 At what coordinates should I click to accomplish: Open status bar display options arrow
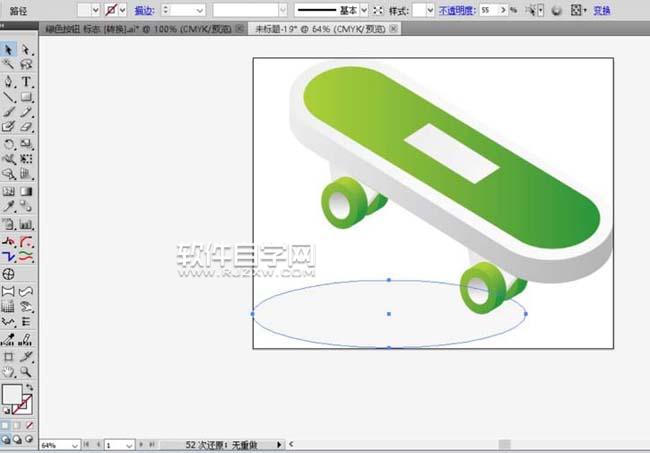tap(279, 445)
